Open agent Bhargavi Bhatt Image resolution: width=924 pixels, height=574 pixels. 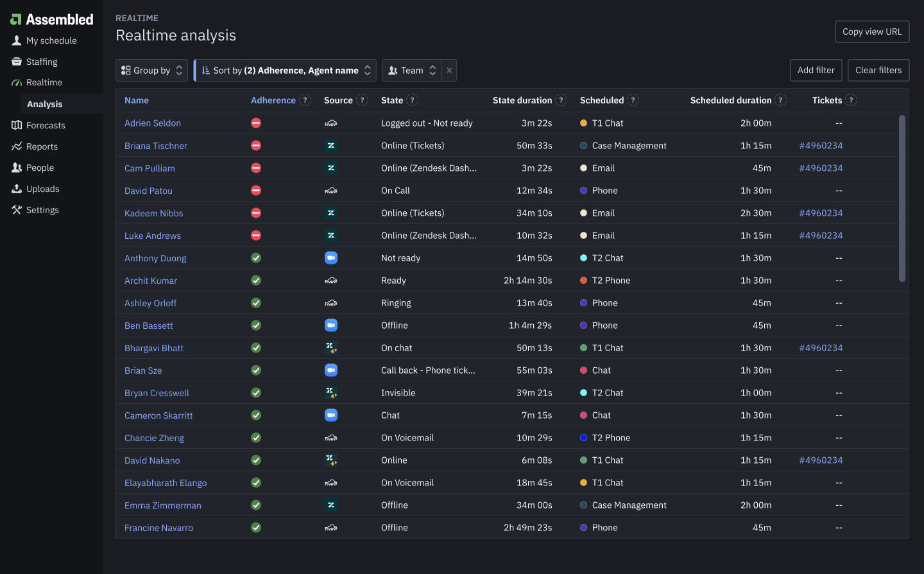[x=154, y=348]
